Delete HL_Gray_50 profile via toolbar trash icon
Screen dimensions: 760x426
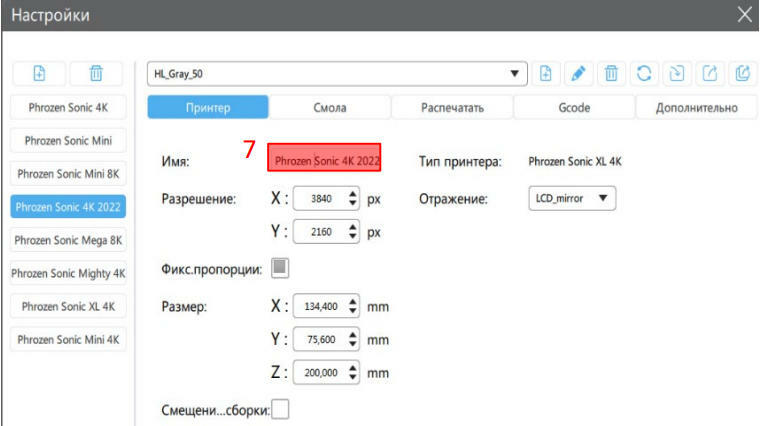point(611,74)
